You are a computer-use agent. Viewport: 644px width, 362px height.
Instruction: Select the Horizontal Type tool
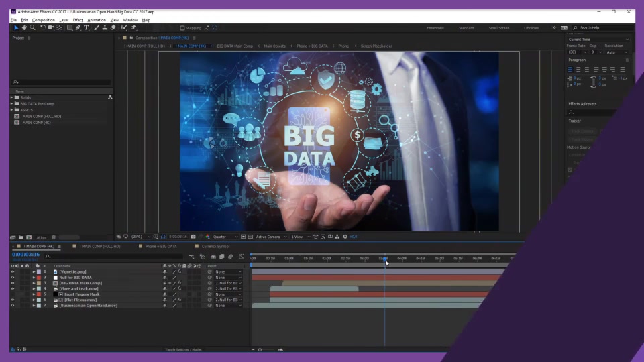click(x=87, y=28)
